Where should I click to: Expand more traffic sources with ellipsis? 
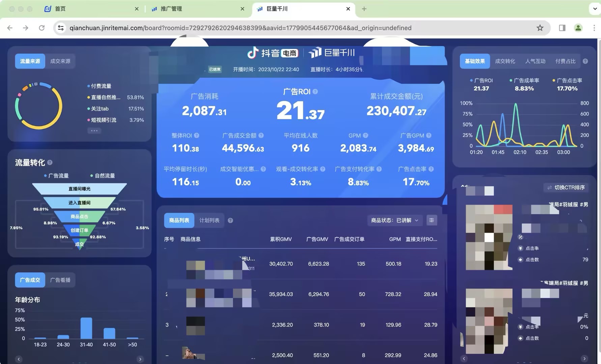pos(94,131)
